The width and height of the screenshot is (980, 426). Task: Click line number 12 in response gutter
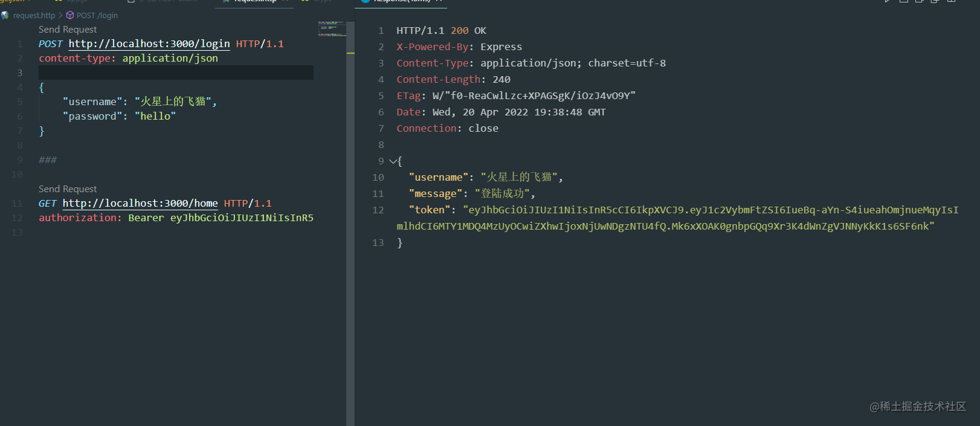pyautogui.click(x=378, y=210)
